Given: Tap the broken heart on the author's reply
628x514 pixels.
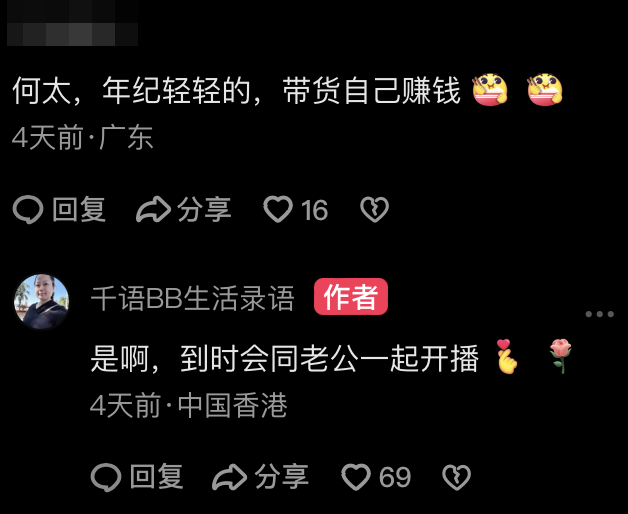Looking at the screenshot, I should pyautogui.click(x=456, y=477).
